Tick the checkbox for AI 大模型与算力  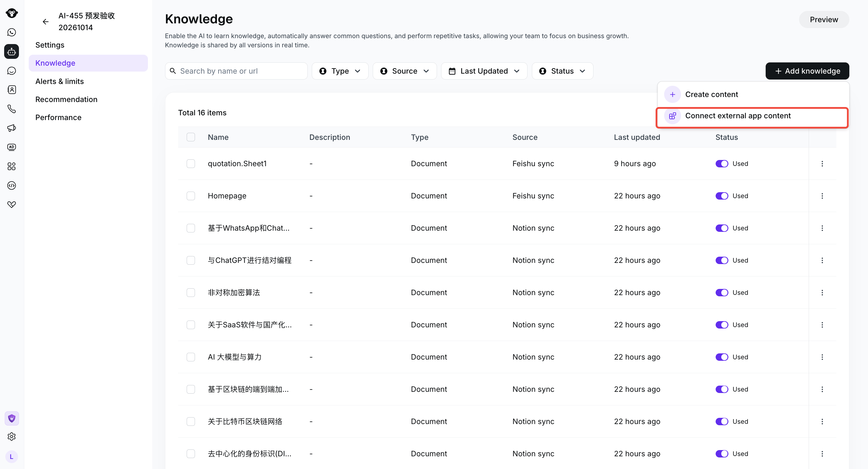point(191,357)
